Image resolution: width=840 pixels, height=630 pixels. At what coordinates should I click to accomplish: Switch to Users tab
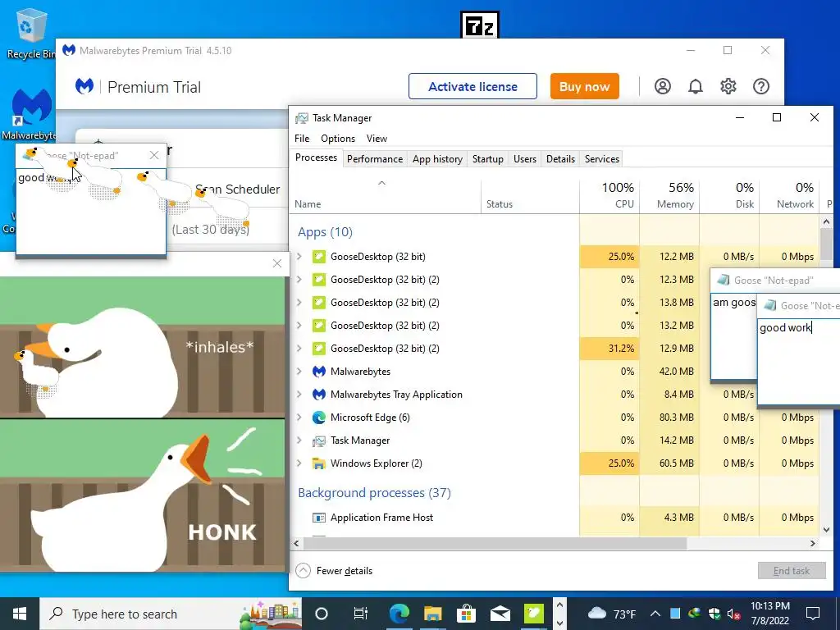coord(525,159)
